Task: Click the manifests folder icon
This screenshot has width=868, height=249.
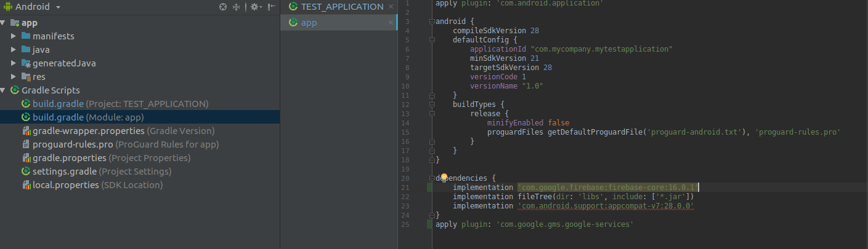Action: (x=26, y=36)
